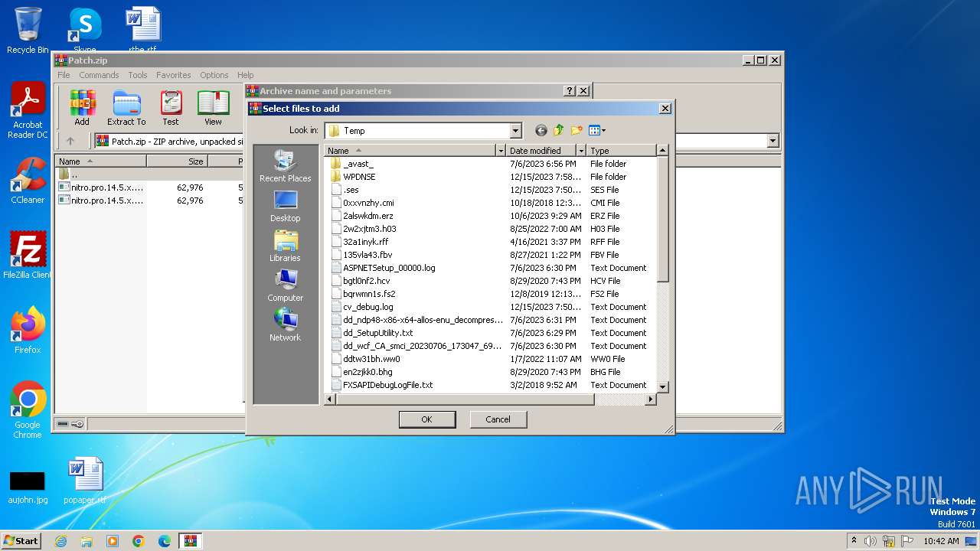Click scroll down arrow in file list
Image resolution: width=980 pixels, height=551 pixels.
tap(663, 386)
